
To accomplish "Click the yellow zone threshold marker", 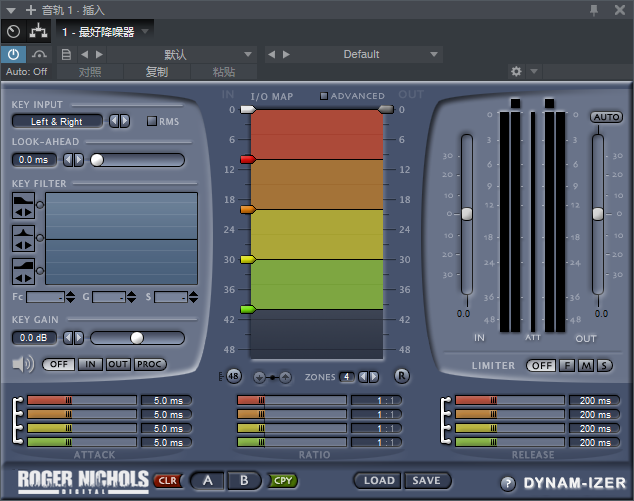I will pyautogui.click(x=248, y=260).
